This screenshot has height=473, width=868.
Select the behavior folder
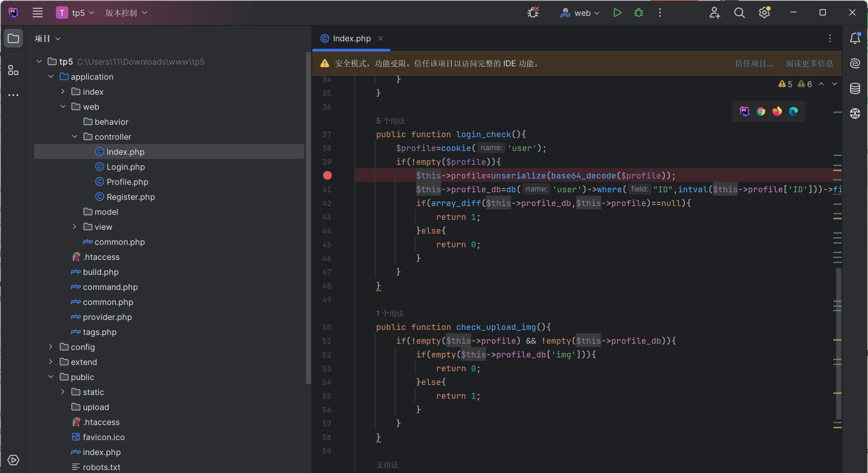point(169,122)
